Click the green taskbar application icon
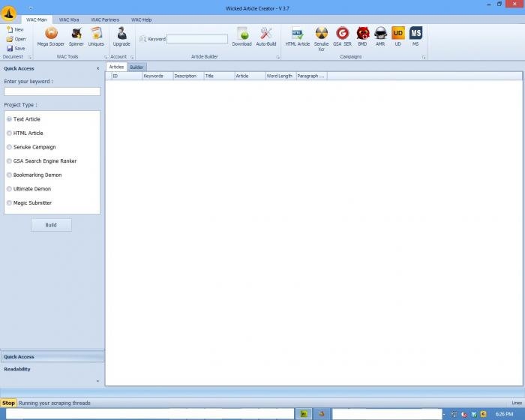The image size is (525, 420). tap(304, 414)
